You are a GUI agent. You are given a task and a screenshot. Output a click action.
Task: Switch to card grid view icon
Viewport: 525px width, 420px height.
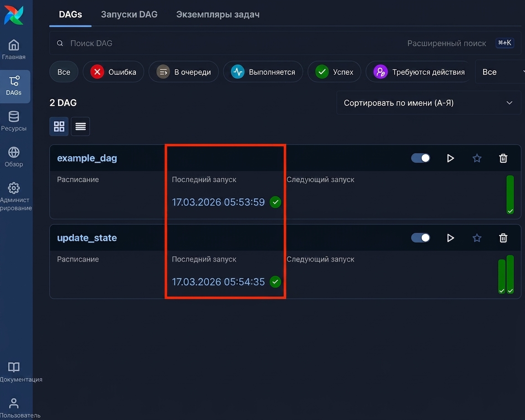[59, 126]
